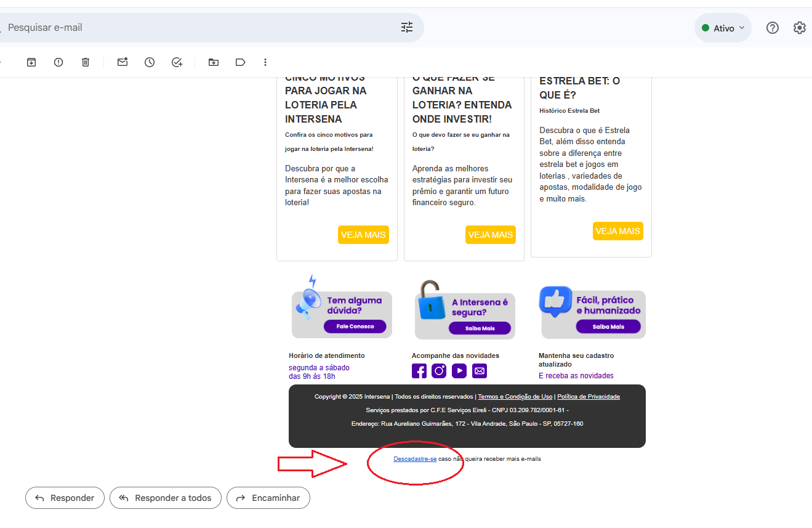Open the Política de Privacidade link

pyautogui.click(x=588, y=397)
